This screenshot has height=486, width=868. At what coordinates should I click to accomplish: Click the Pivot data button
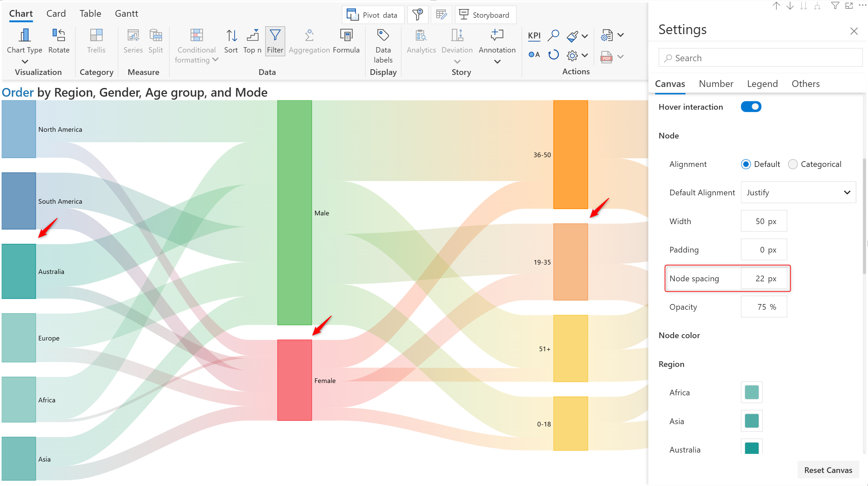(x=373, y=15)
